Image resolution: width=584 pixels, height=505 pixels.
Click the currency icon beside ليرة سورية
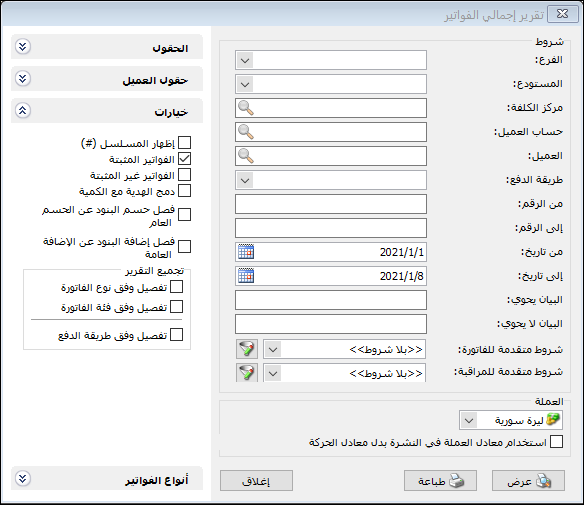click(553, 420)
